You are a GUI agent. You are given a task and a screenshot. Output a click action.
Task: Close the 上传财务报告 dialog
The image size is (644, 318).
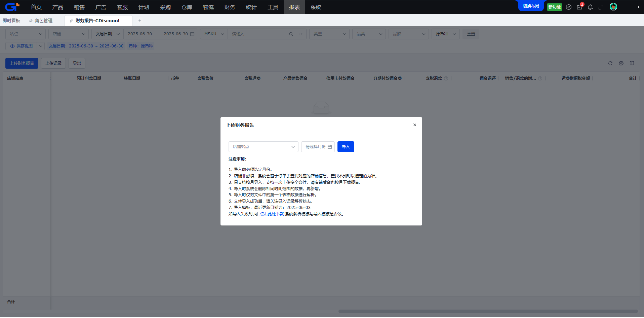click(415, 125)
